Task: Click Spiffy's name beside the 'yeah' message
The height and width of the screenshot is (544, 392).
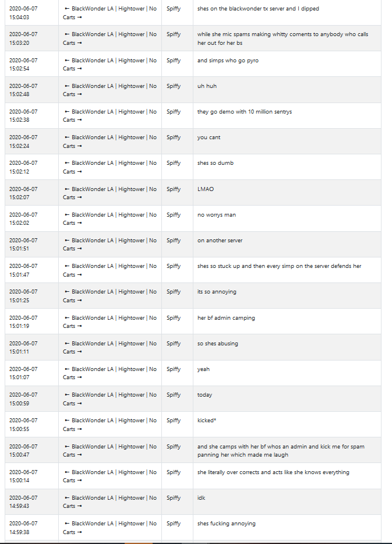Action: tap(174, 369)
